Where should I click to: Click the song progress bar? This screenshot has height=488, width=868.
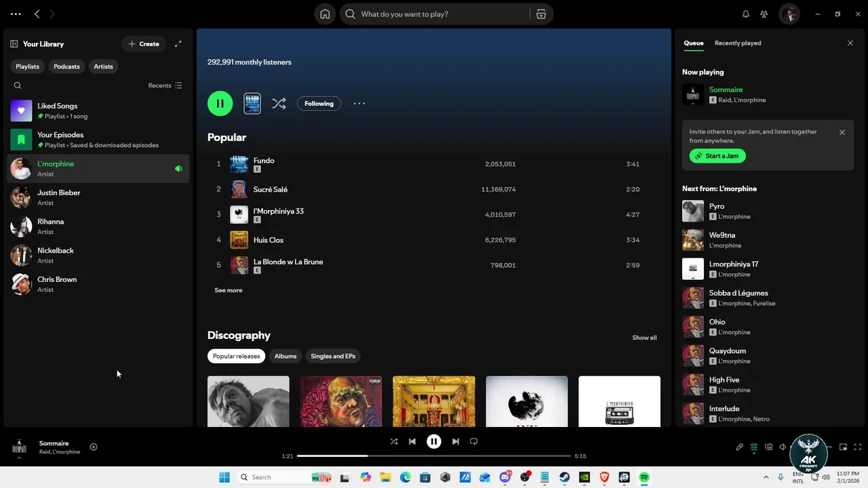click(x=434, y=456)
